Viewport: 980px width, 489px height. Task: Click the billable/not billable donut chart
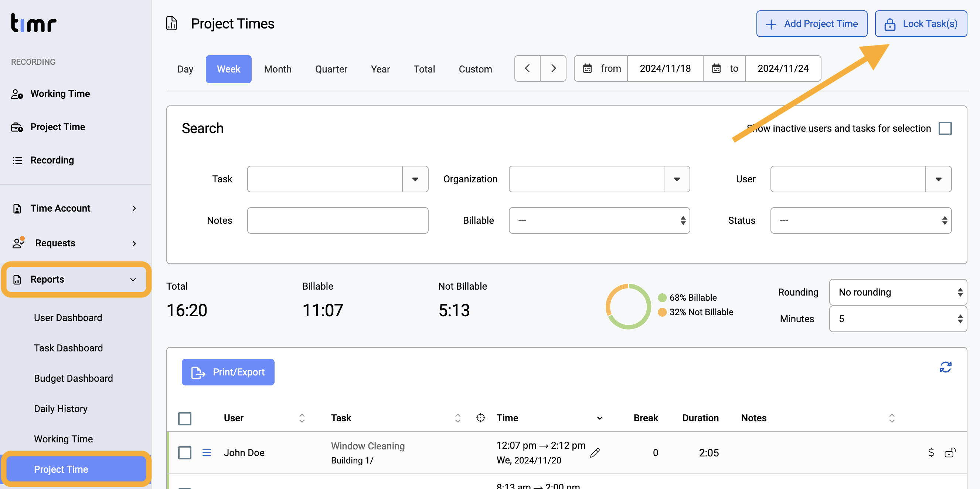(x=628, y=306)
